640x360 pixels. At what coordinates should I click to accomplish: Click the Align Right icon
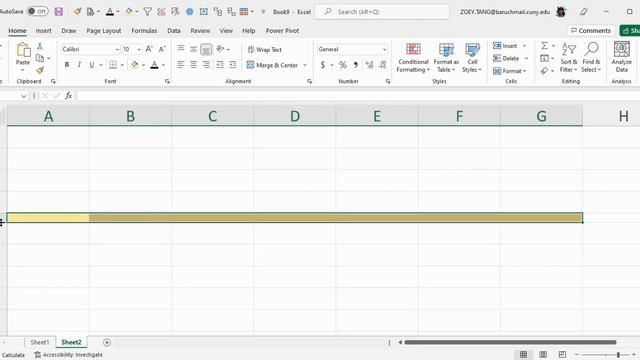(x=206, y=64)
